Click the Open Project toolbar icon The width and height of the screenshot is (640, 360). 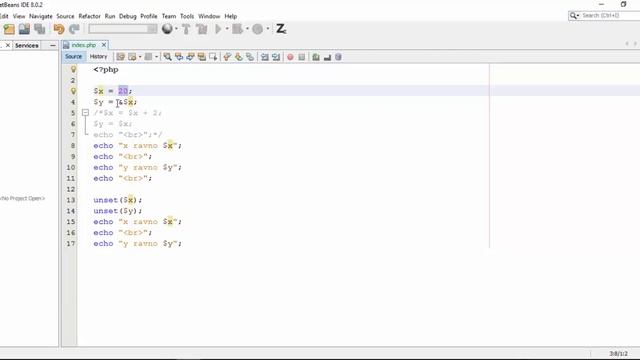point(24,29)
